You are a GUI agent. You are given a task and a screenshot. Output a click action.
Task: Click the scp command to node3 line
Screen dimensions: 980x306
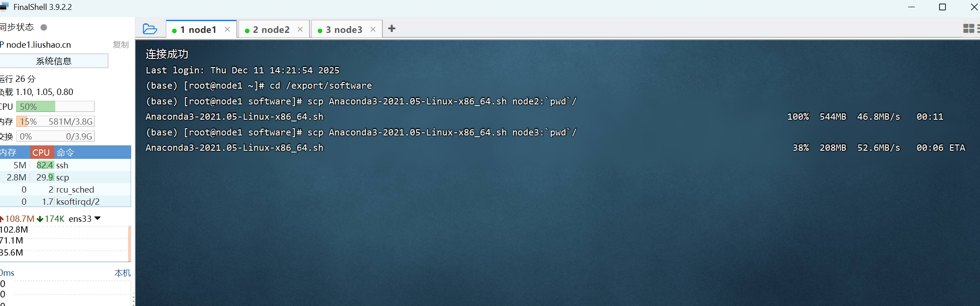tap(361, 132)
